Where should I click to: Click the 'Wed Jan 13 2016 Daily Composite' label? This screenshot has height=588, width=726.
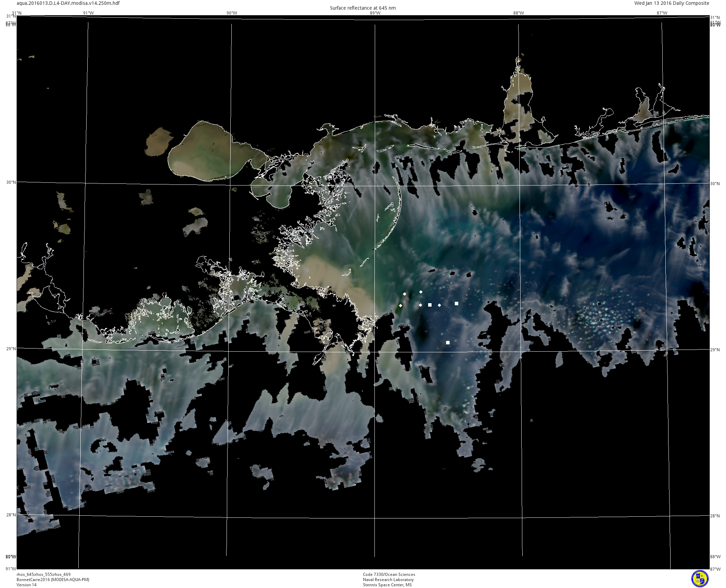point(672,3)
